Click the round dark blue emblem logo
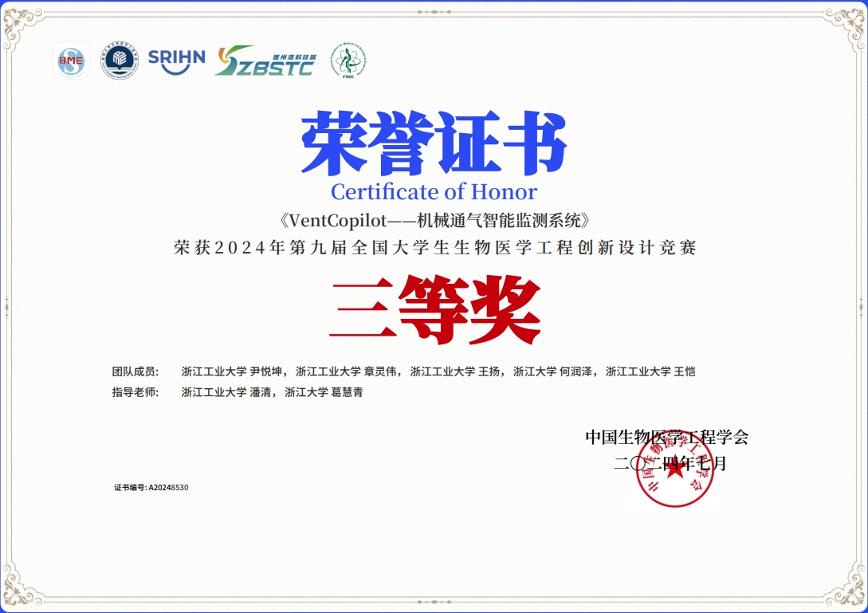This screenshot has width=868, height=613. tap(120, 62)
